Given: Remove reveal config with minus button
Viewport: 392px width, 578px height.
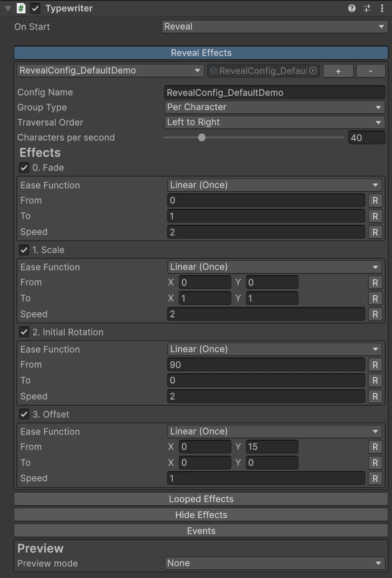Looking at the screenshot, I should tap(370, 71).
